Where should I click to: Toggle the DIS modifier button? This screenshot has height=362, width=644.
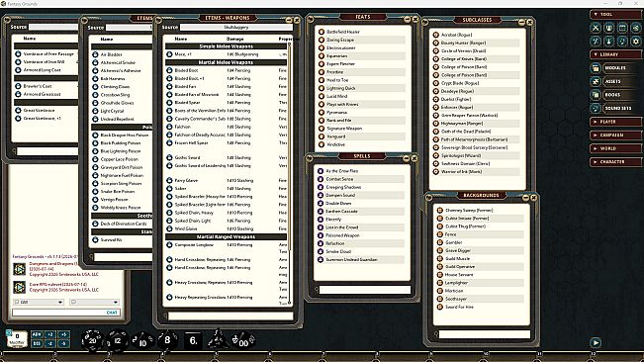click(x=37, y=343)
